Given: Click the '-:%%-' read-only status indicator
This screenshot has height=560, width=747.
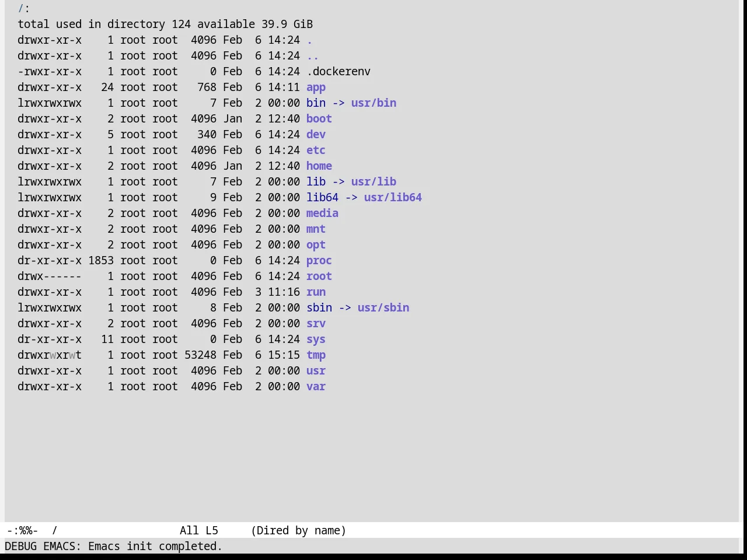Looking at the screenshot, I should (23, 531).
